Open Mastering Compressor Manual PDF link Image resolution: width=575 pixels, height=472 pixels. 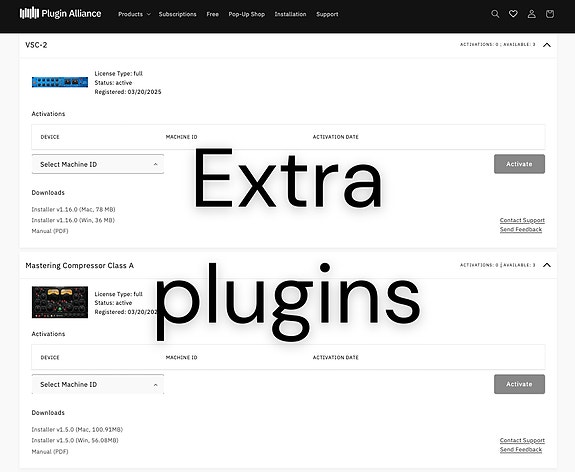pos(50,451)
